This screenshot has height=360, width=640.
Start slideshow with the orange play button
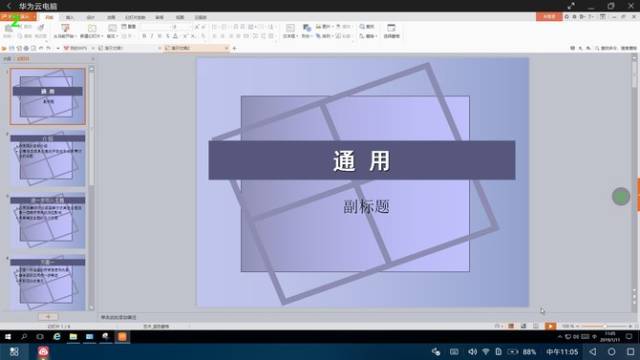pyautogui.click(x=550, y=326)
